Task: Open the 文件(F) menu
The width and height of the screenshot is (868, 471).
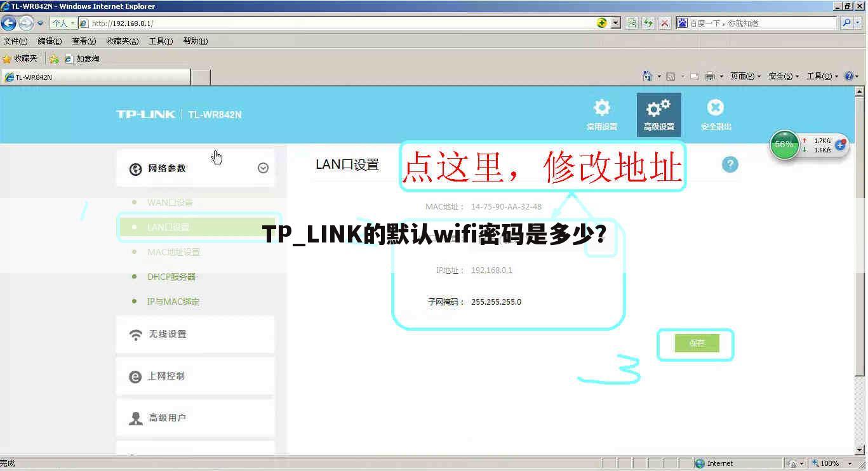Action: click(x=15, y=41)
